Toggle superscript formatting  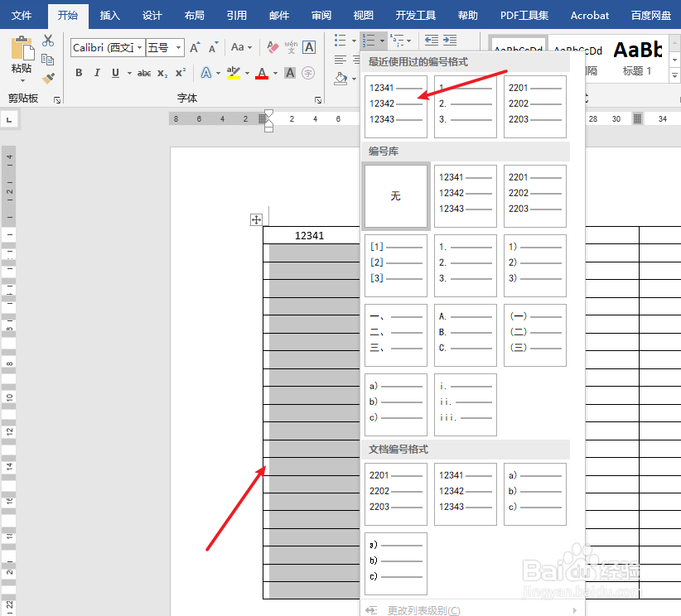point(181,73)
